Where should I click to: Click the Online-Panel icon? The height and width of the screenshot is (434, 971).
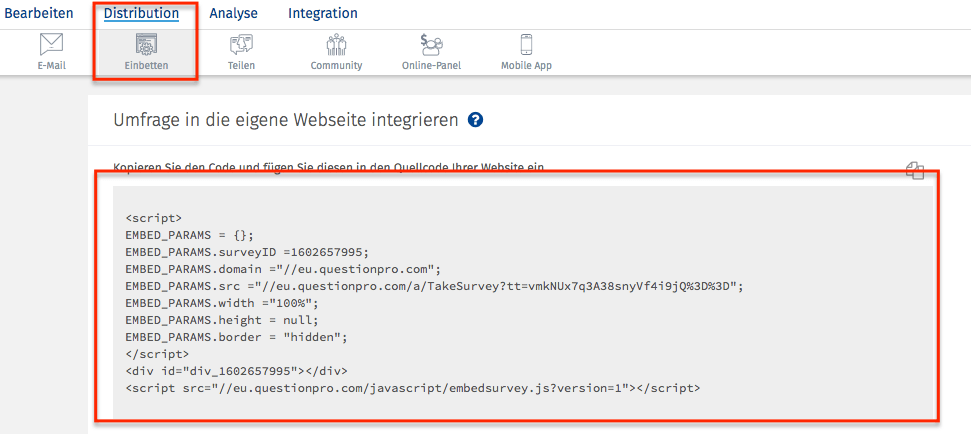[431, 45]
